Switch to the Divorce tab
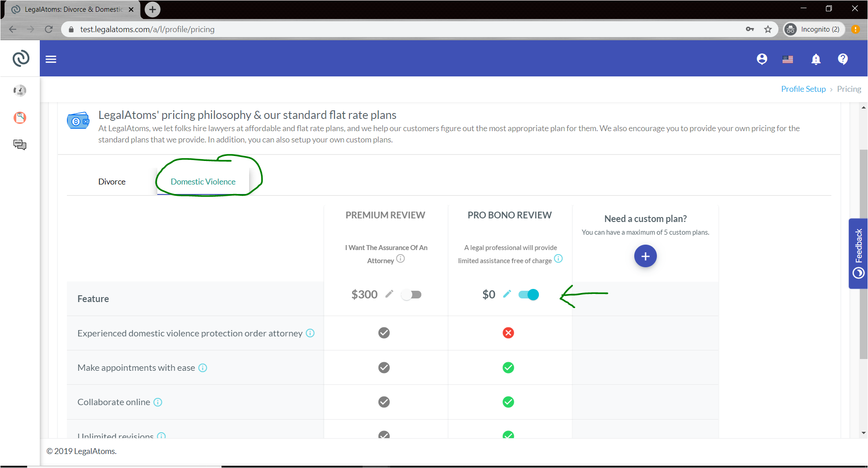The image size is (868, 468). pyautogui.click(x=112, y=181)
